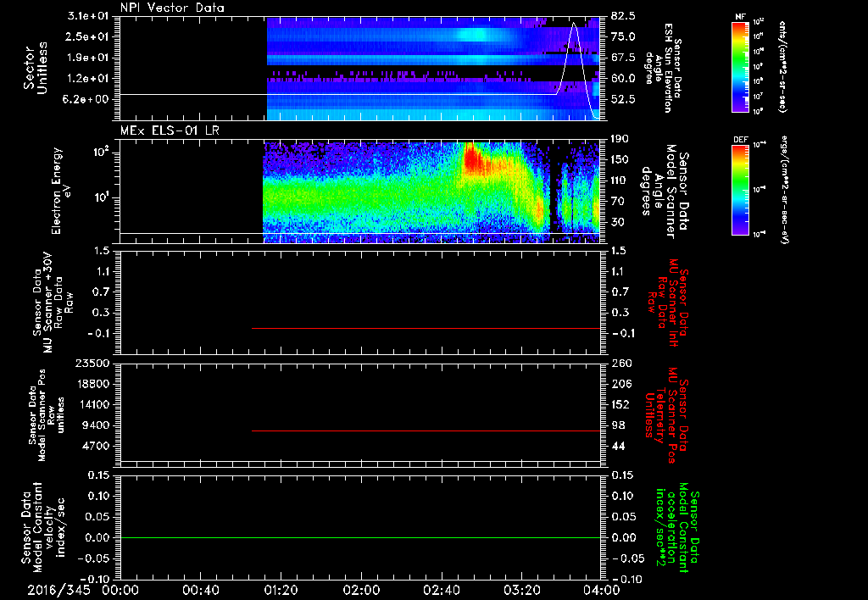This screenshot has height=600, width=868.
Task: Click the "190" scanner angle tick label
Action: (620, 139)
